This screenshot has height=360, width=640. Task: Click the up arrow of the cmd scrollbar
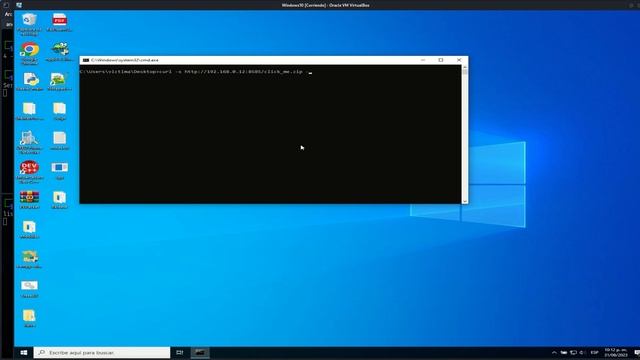click(464, 68)
